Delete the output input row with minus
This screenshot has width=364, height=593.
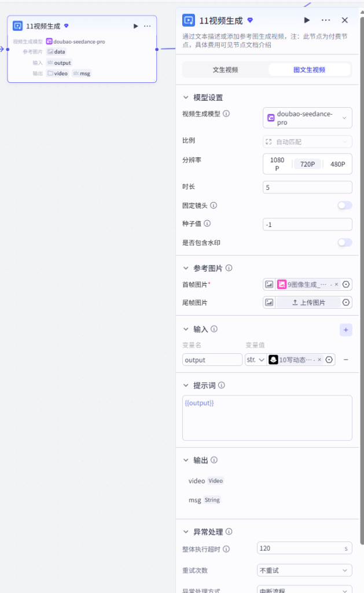click(x=346, y=360)
